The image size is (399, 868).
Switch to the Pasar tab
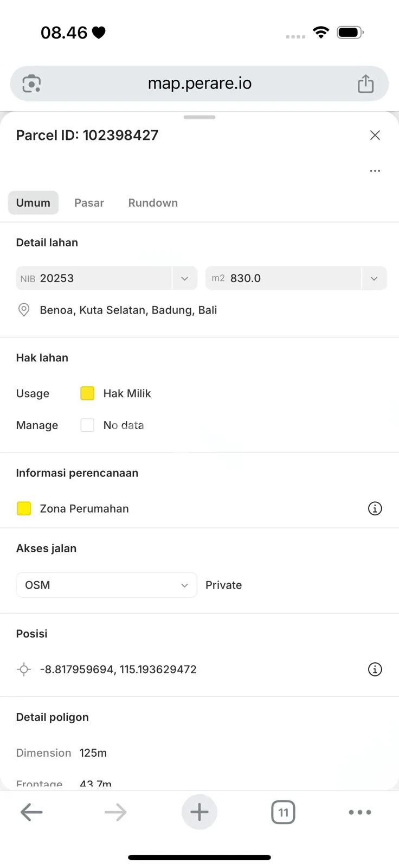coord(89,203)
